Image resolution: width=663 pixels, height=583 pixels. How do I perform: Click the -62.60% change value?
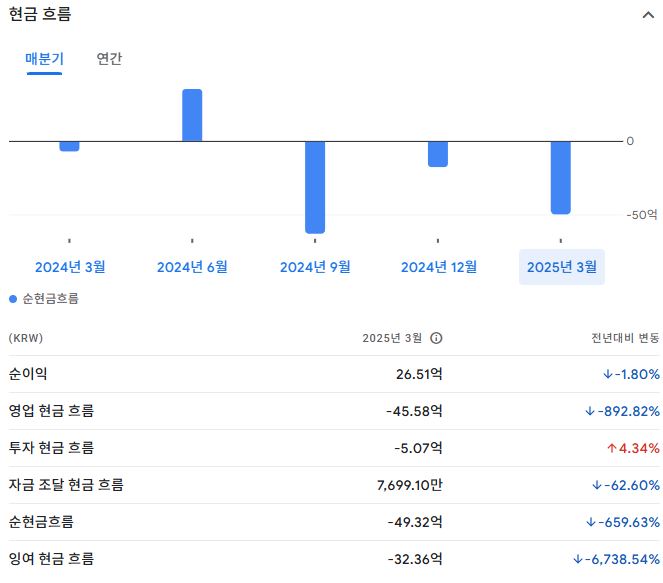point(626,485)
